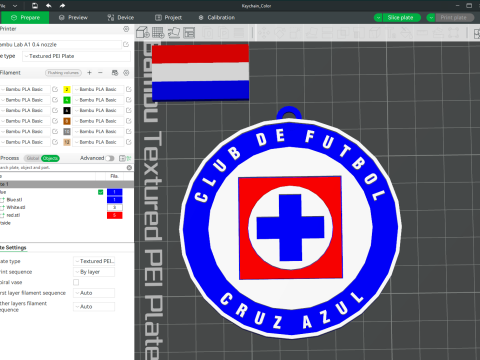Viewport: 480px width, 360px height.
Task: Switch to the Preview tab
Action: 73,18
